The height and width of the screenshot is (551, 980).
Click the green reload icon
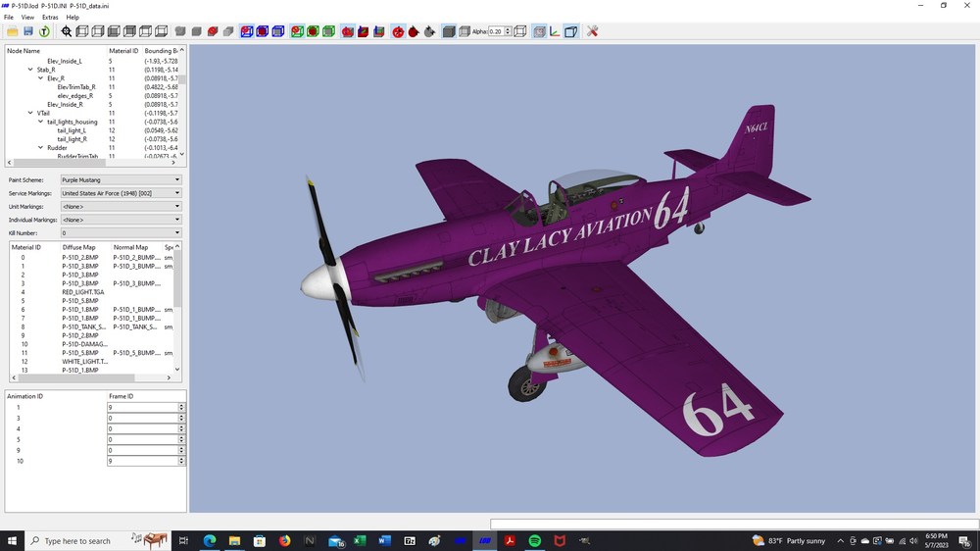click(x=44, y=31)
